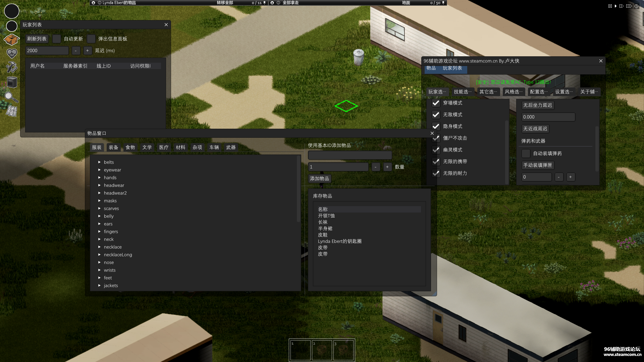This screenshot has width=644, height=362.
Task: Pause the game speed control
Action: (x=610, y=6)
